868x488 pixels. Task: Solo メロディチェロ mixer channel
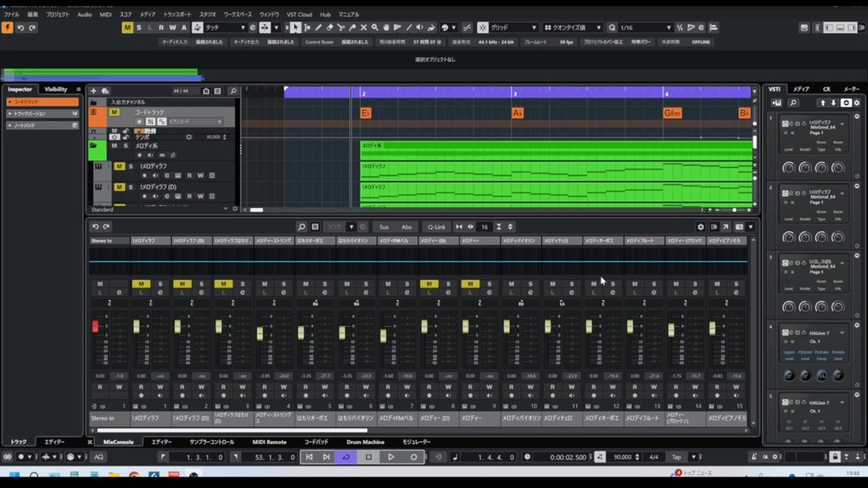(571, 284)
